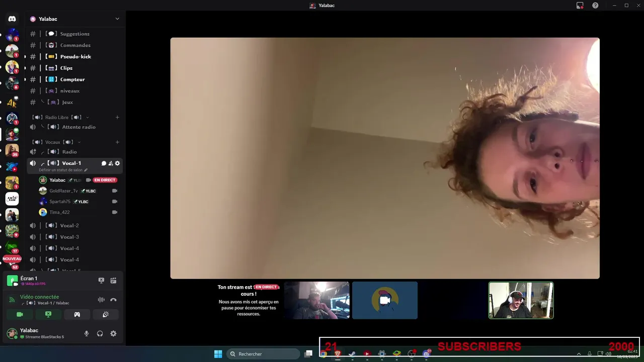Edit Vocal-1 channel settings gear
Viewport: 644px width, 362px height.
coord(117,163)
